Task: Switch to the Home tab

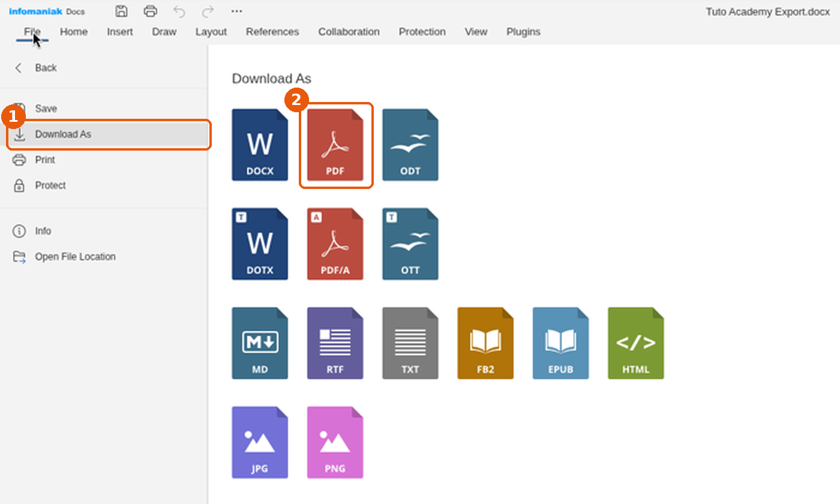Action: point(74,32)
